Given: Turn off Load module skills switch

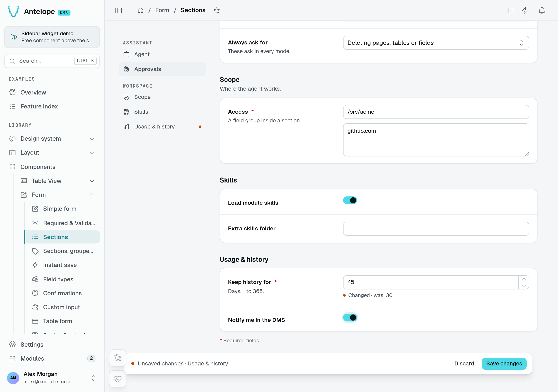Looking at the screenshot, I should pos(350,200).
